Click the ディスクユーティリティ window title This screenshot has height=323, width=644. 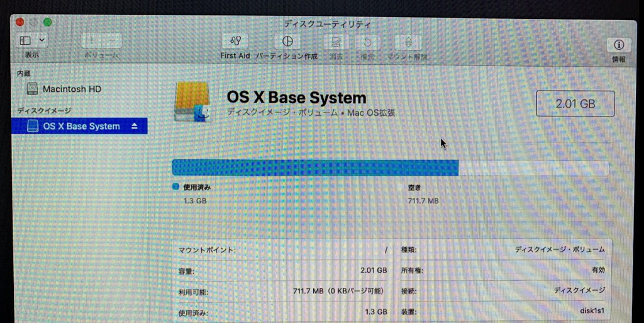[x=327, y=25]
